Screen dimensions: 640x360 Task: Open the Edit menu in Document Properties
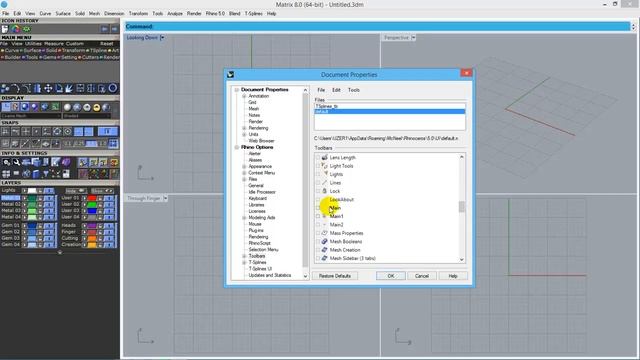point(336,90)
